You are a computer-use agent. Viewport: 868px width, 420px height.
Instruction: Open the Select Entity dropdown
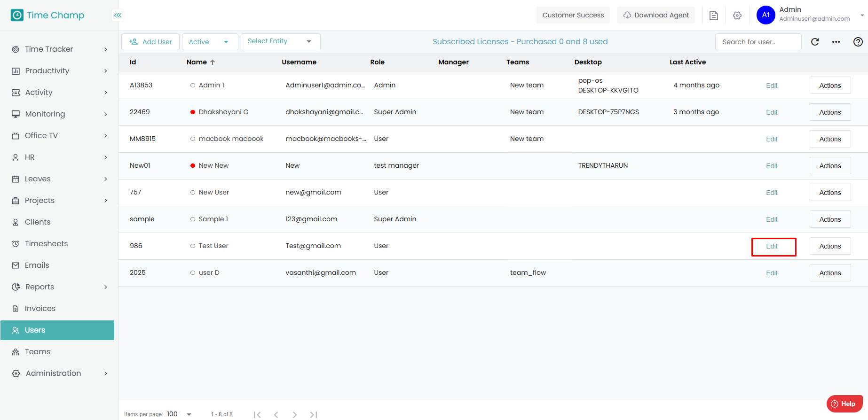[x=280, y=41]
